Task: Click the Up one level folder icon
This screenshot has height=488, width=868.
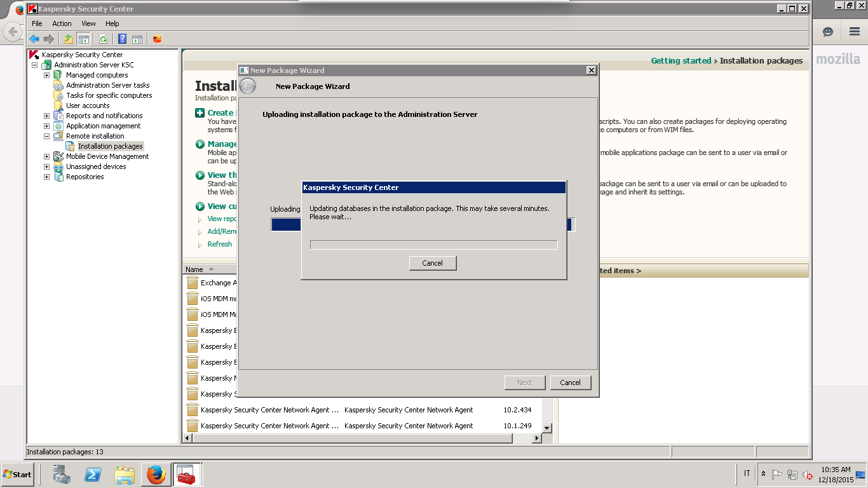Action: pyautogui.click(x=69, y=39)
